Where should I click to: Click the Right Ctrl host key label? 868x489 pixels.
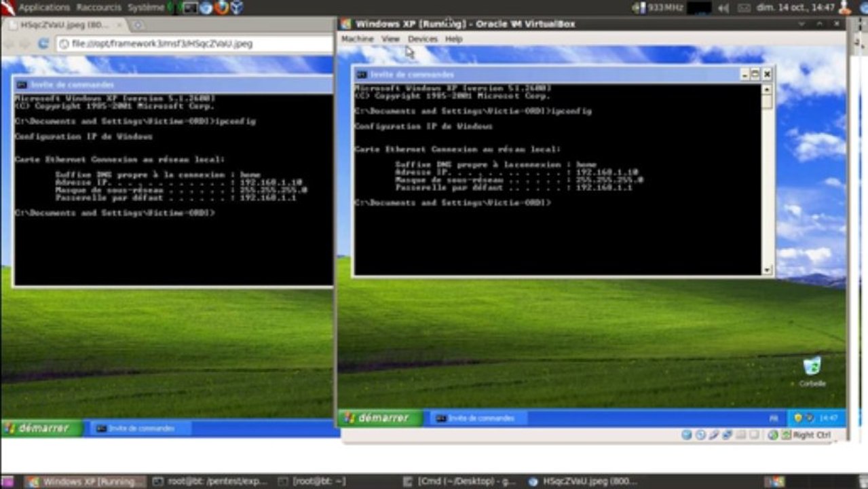(812, 435)
